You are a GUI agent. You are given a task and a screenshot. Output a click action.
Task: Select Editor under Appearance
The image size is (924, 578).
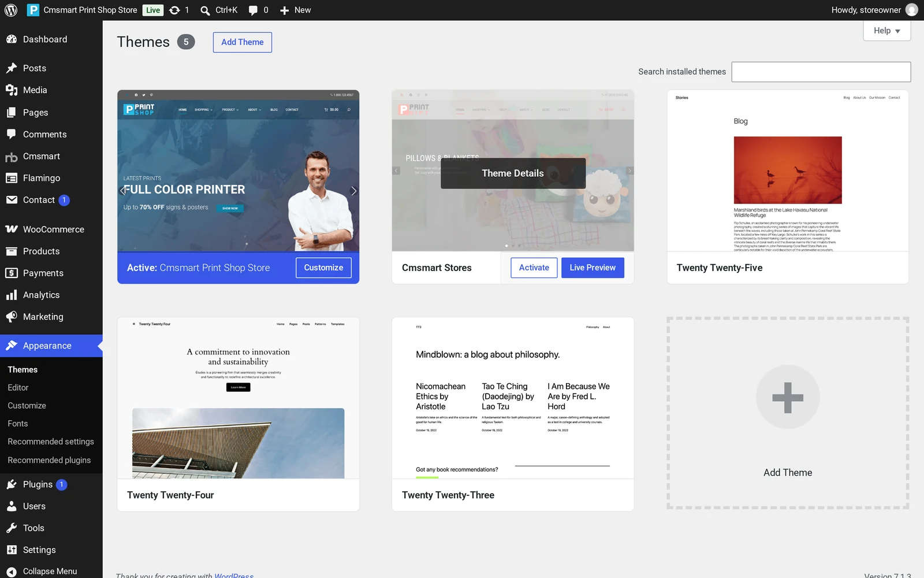pyautogui.click(x=18, y=388)
